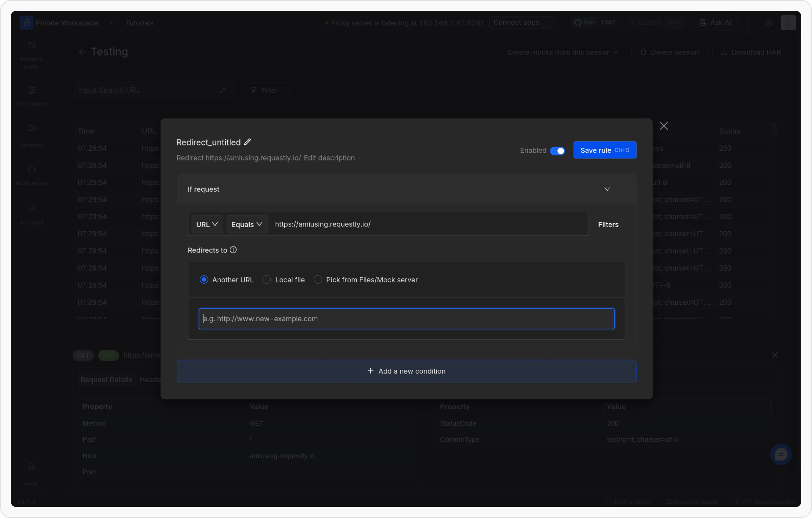Click the Save rule button
The height and width of the screenshot is (518, 812).
(x=605, y=150)
